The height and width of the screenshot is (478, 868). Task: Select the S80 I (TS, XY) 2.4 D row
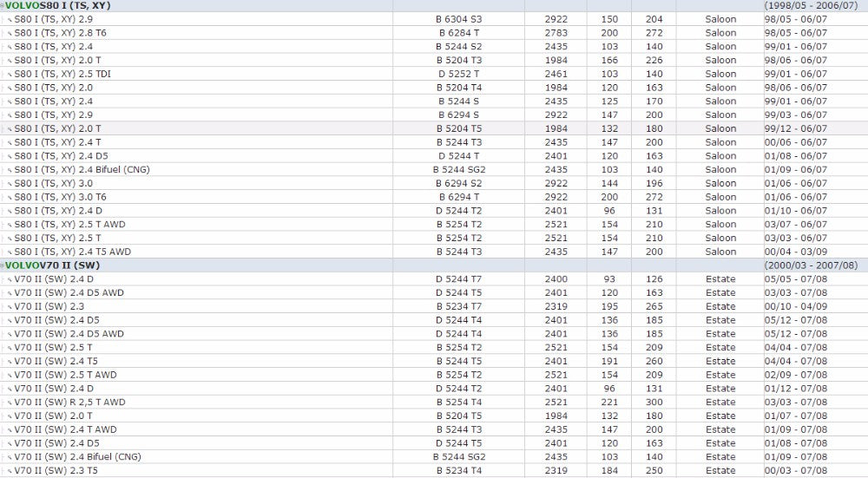pyautogui.click(x=434, y=211)
